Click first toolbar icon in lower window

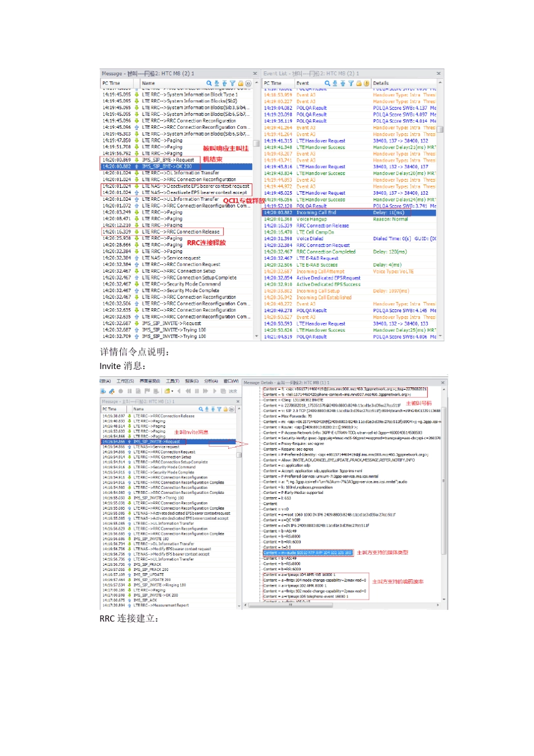pyautogui.click(x=103, y=391)
